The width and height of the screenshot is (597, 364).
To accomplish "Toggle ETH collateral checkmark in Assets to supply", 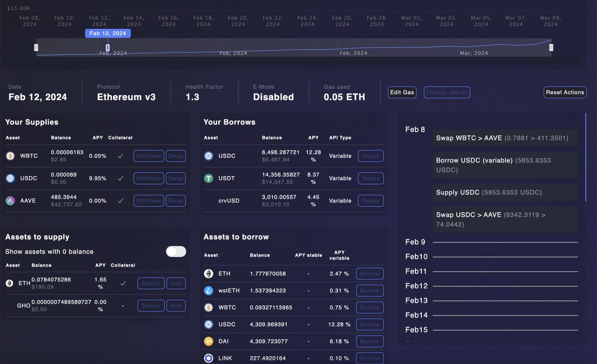I will coord(123,283).
